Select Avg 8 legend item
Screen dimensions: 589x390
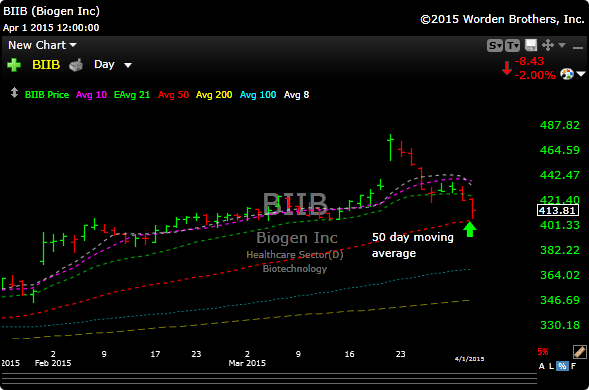click(x=296, y=95)
